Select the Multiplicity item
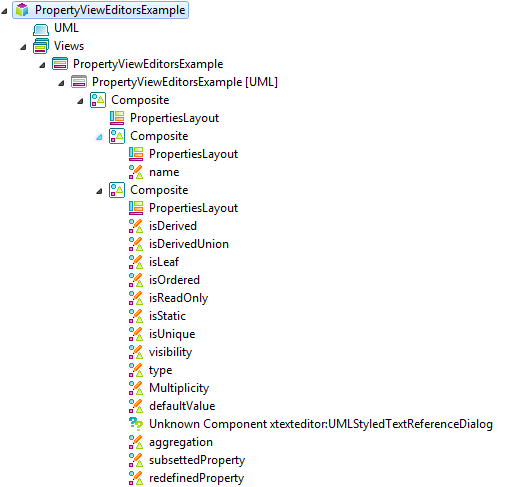The width and height of the screenshot is (515, 487). (179, 388)
